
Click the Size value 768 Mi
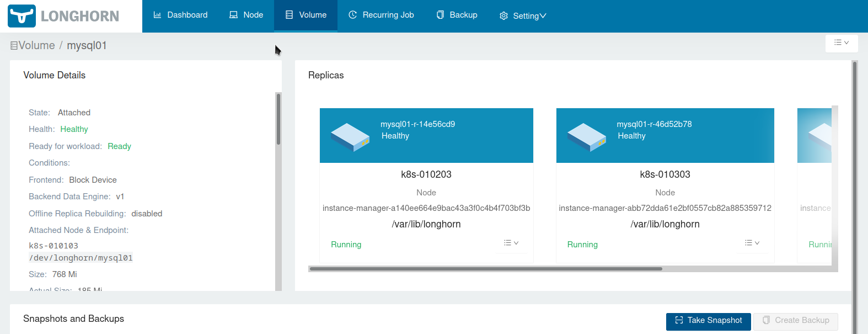pos(65,274)
